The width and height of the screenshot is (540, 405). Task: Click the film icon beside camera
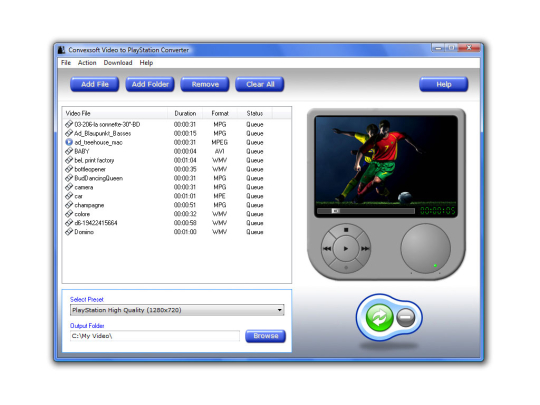[x=69, y=187]
